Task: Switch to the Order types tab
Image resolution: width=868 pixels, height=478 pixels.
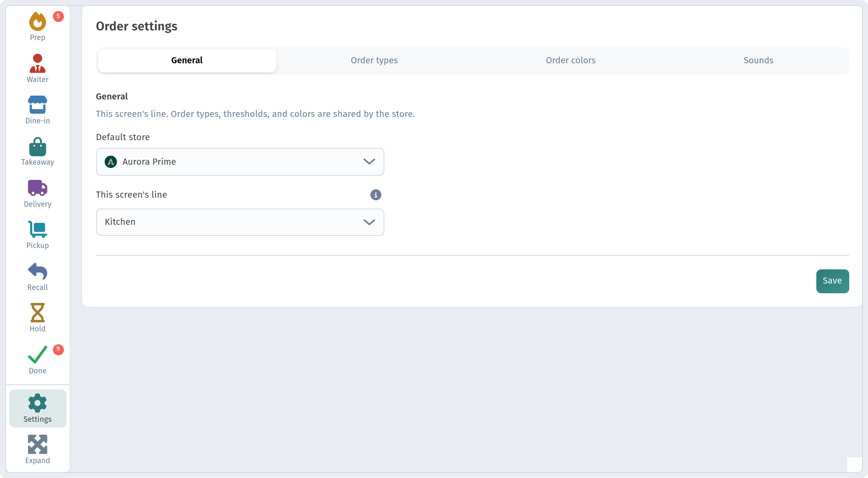Action: click(374, 60)
